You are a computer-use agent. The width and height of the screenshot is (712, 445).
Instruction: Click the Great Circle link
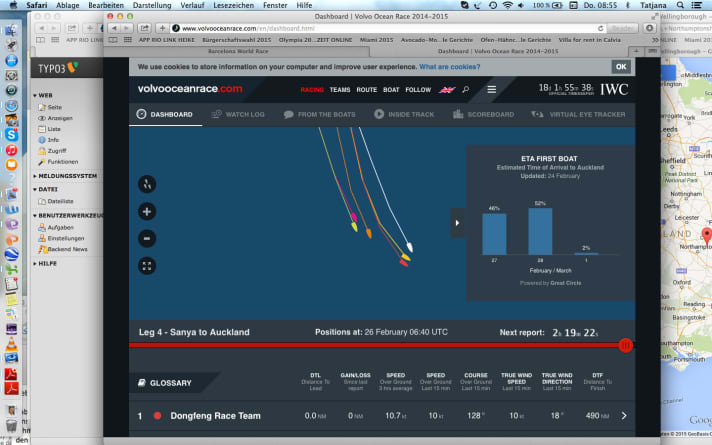565,283
